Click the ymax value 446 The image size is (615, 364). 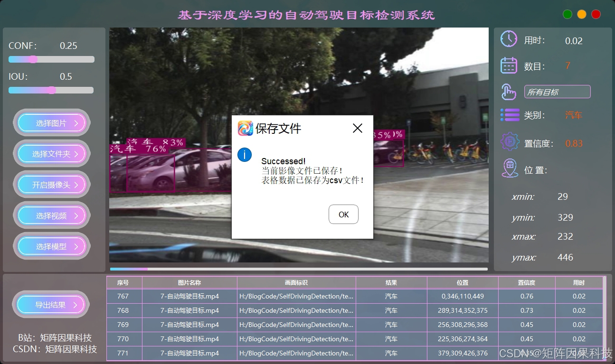(565, 257)
